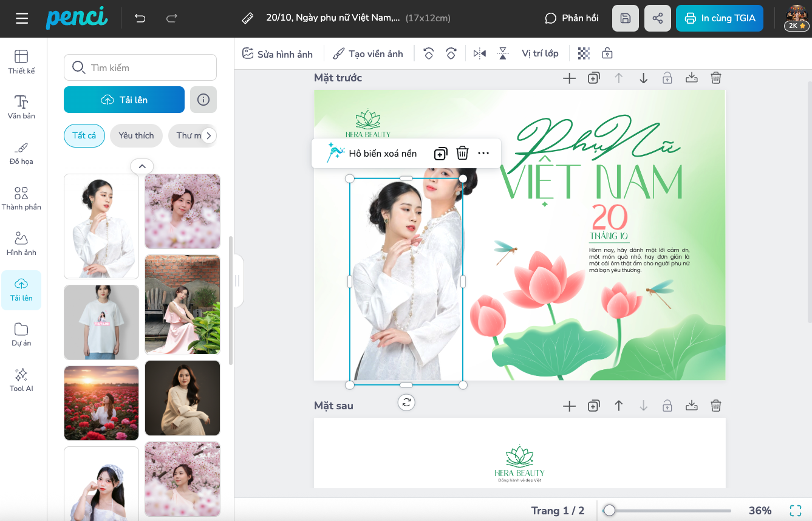812x521 pixels.
Task: Click the Tải lên upload button
Action: [x=124, y=100]
